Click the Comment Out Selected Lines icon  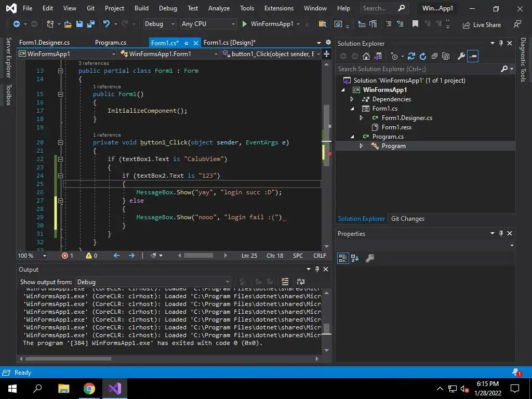point(389,24)
